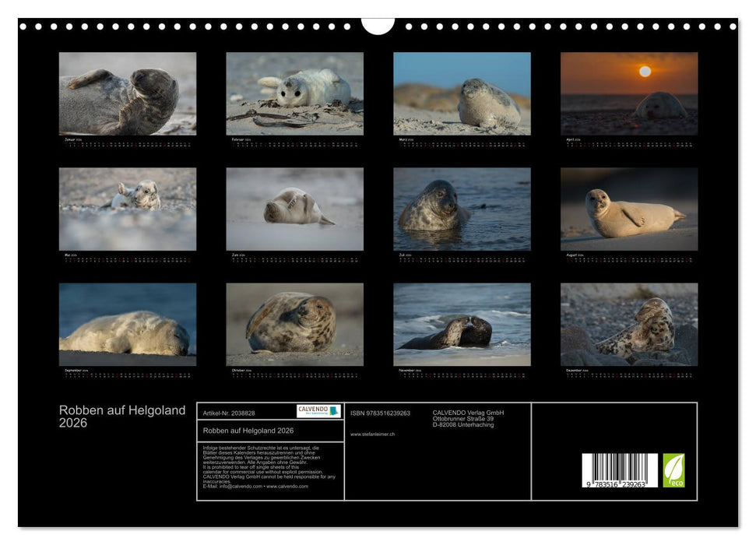Click the hanging hole cutout at top

pos(378,26)
